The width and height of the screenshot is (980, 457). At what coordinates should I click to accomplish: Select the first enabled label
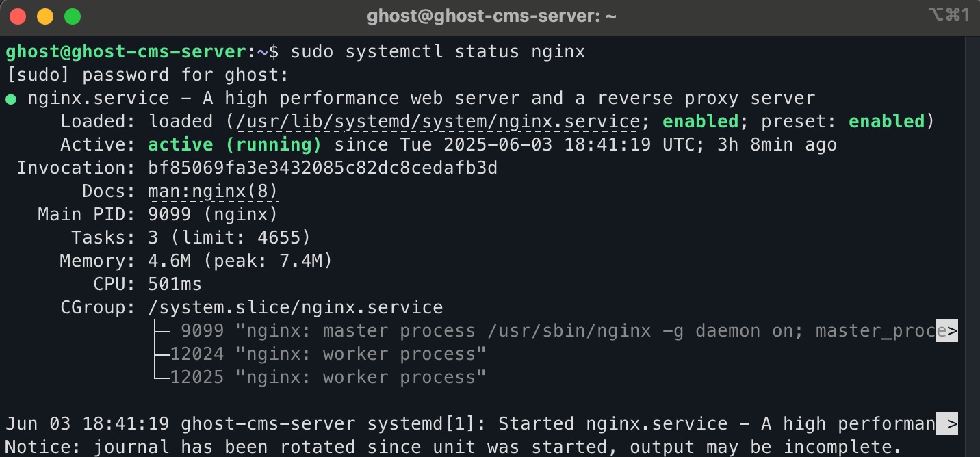pyautogui.click(x=700, y=121)
